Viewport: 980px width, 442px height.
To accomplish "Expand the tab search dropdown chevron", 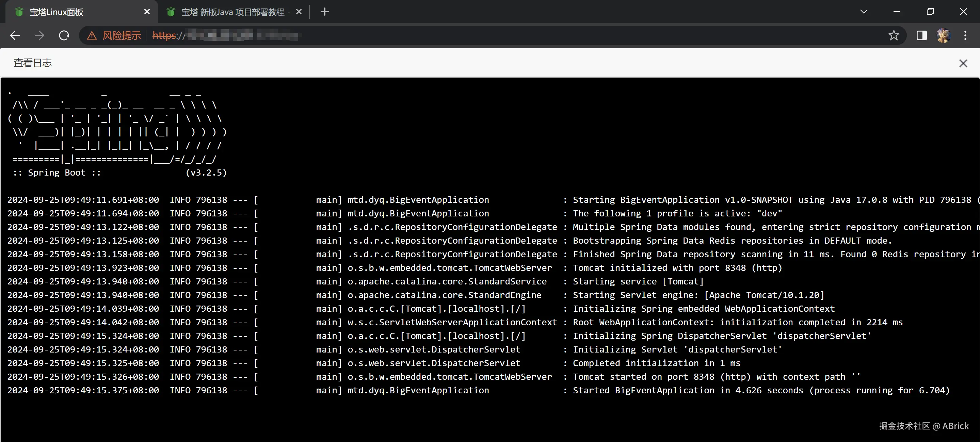I will (864, 12).
